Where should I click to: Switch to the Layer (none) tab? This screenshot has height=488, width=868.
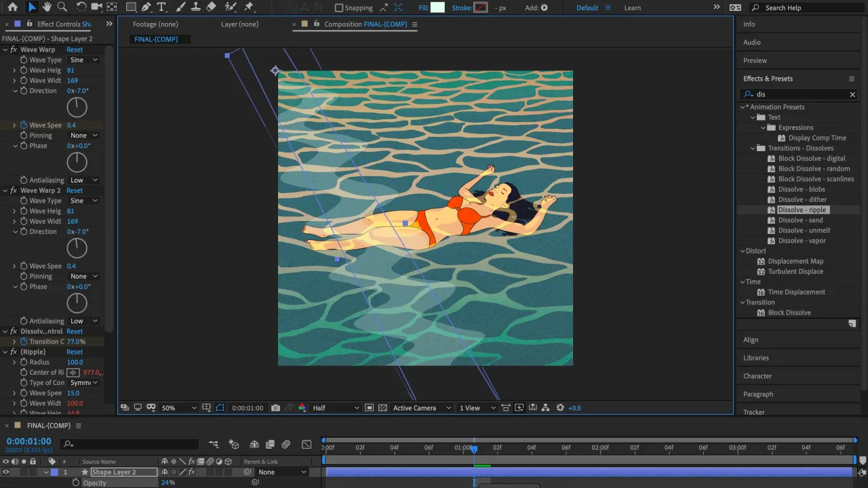[x=239, y=24]
